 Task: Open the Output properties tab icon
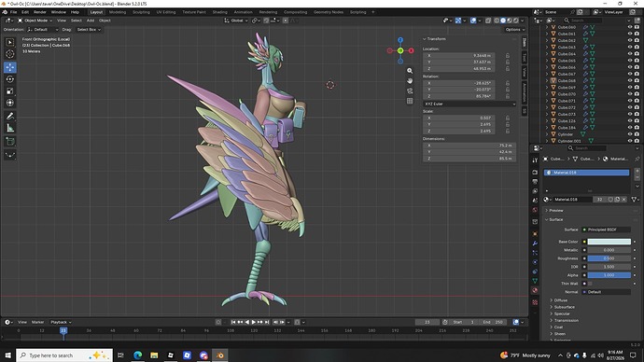(x=535, y=181)
